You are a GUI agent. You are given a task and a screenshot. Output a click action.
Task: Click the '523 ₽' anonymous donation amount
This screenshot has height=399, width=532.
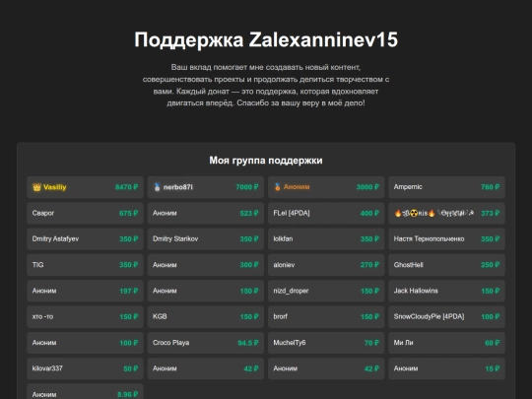[249, 214]
